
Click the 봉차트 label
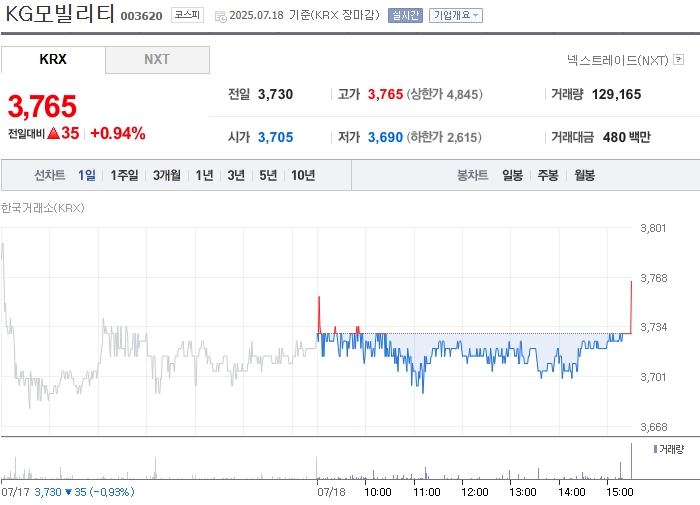click(x=473, y=175)
